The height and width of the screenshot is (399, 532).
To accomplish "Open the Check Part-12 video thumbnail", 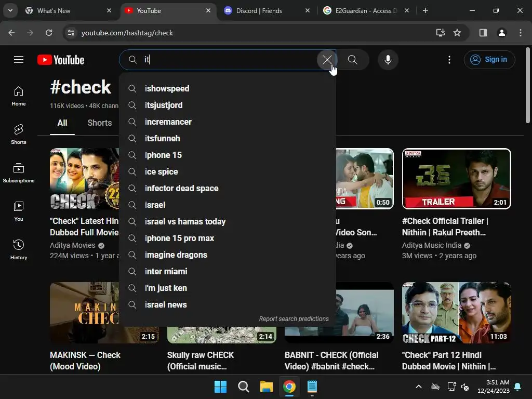I will tap(456, 312).
